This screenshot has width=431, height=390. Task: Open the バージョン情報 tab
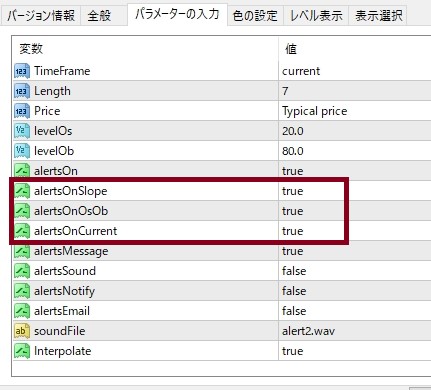click(x=41, y=16)
